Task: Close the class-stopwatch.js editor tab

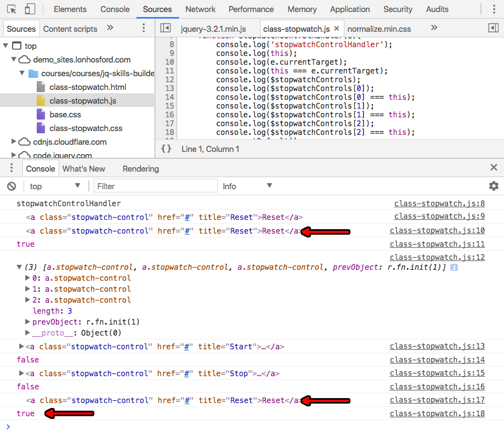Action: [337, 29]
